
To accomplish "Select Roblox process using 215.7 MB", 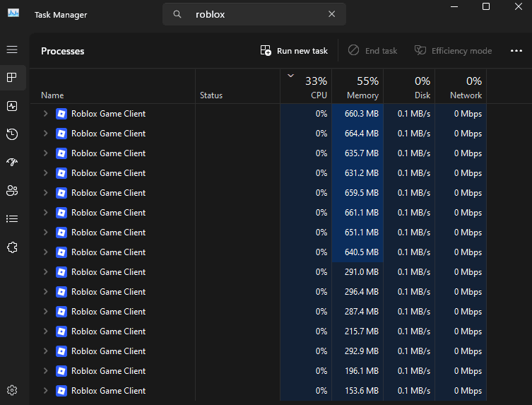I will click(x=258, y=331).
